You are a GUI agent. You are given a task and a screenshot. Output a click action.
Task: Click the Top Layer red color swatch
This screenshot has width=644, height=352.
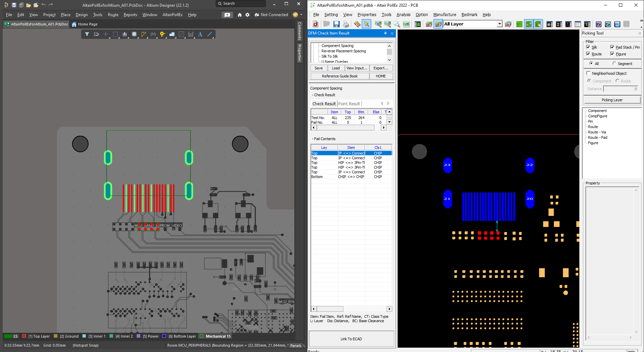(24, 336)
